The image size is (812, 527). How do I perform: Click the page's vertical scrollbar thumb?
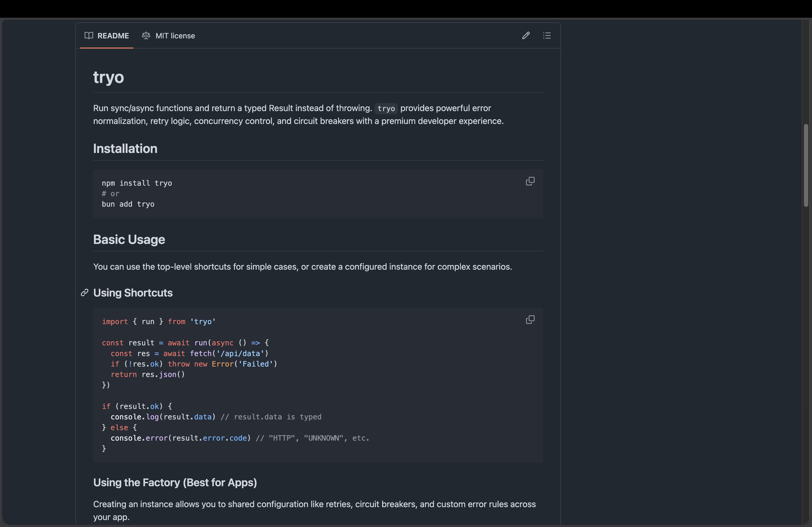[806, 165]
